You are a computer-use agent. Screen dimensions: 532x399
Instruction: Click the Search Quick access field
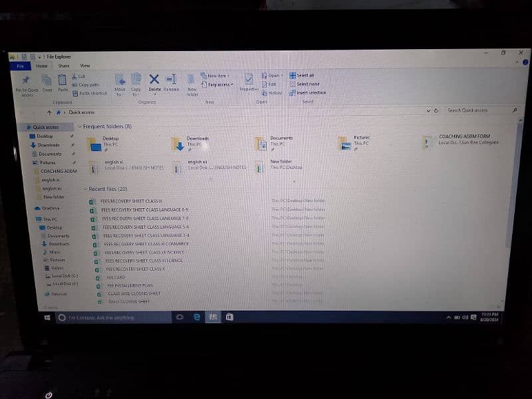(x=477, y=110)
